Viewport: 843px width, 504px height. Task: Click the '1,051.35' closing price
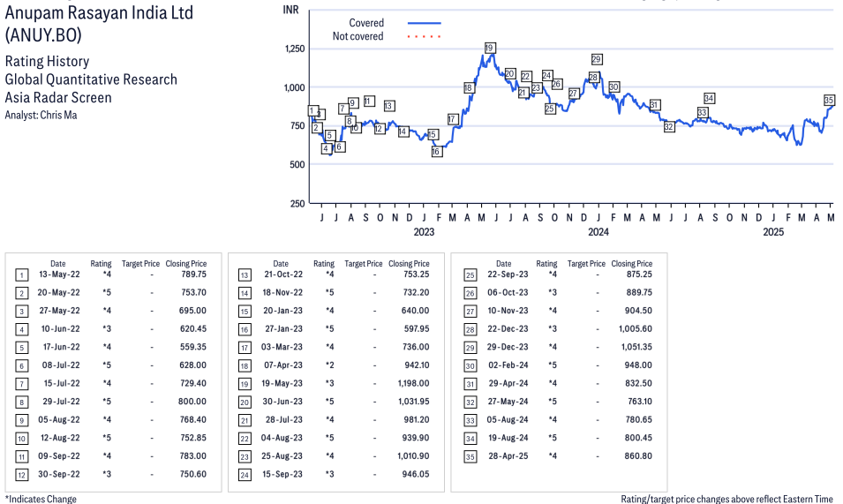click(x=636, y=347)
